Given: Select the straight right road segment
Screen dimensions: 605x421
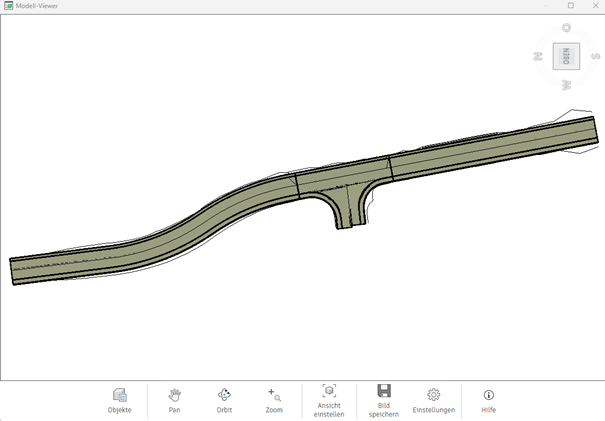Looking at the screenshot, I should (x=490, y=148).
